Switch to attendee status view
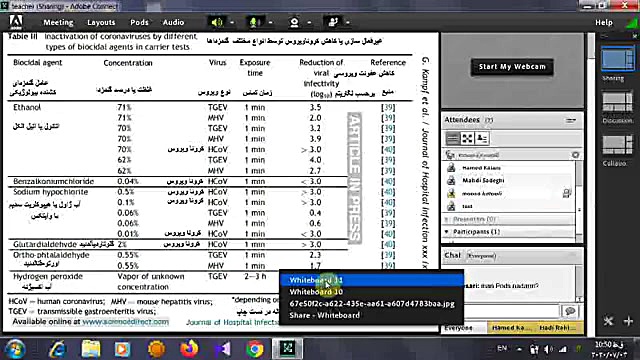 click(x=482, y=138)
